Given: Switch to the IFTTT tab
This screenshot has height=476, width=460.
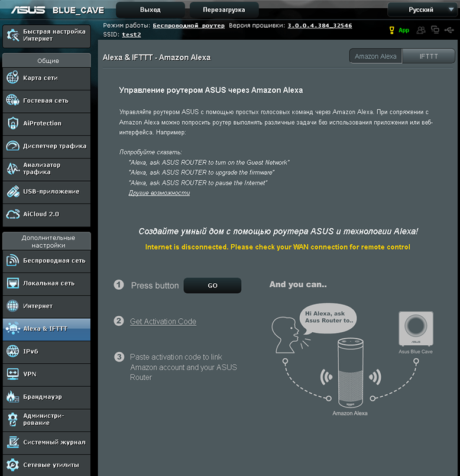Looking at the screenshot, I should tap(429, 56).
